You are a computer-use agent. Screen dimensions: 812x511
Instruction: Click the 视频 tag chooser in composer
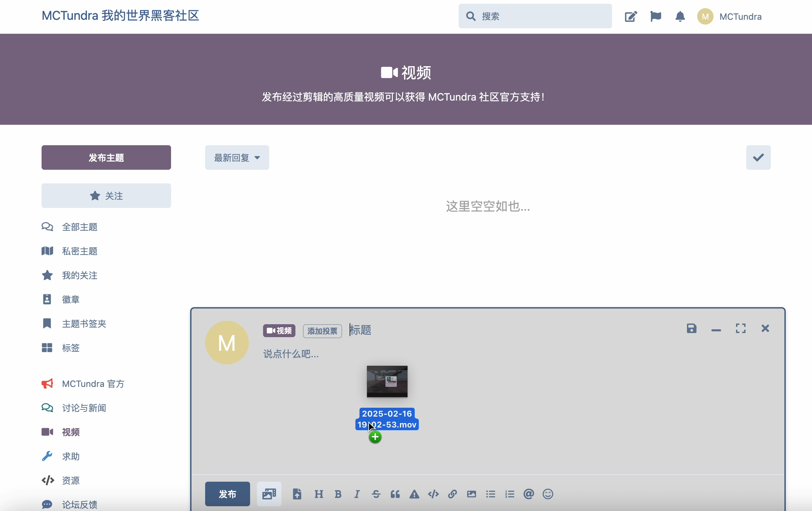279,331
